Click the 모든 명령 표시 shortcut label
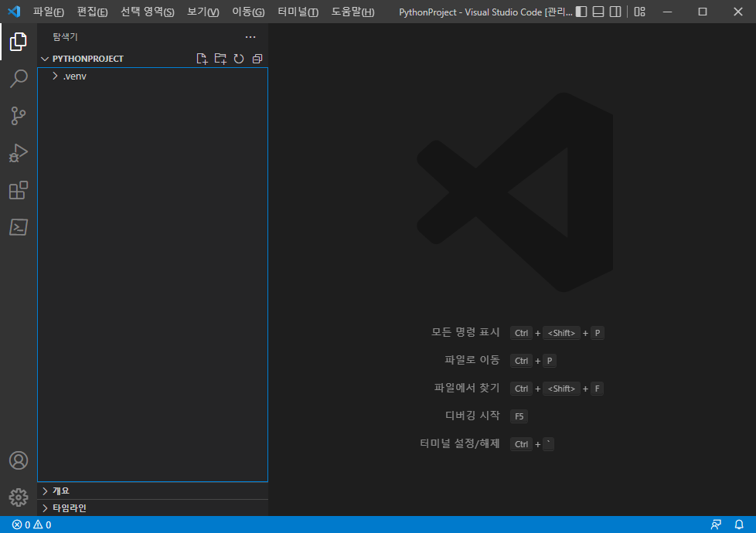Viewport: 756px width, 533px height. [465, 332]
